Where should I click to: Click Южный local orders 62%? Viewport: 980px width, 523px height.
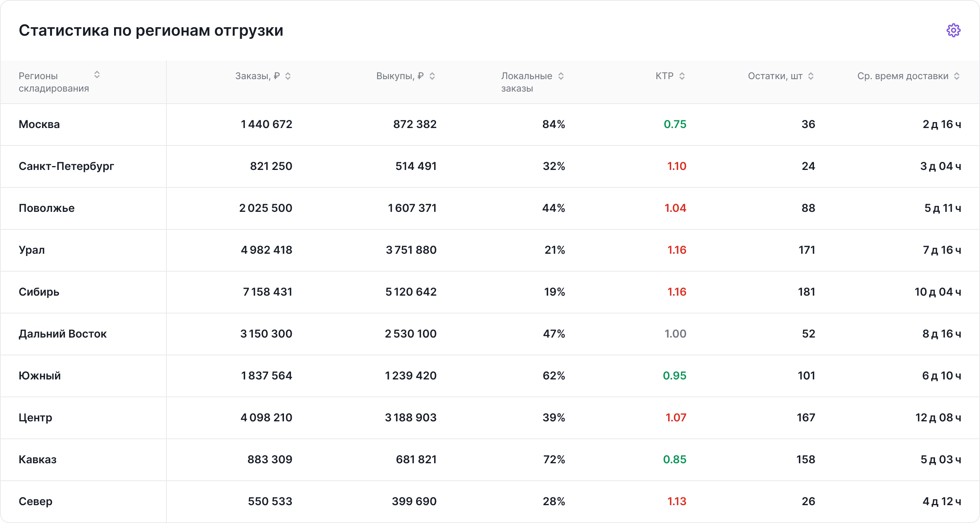[x=554, y=376]
